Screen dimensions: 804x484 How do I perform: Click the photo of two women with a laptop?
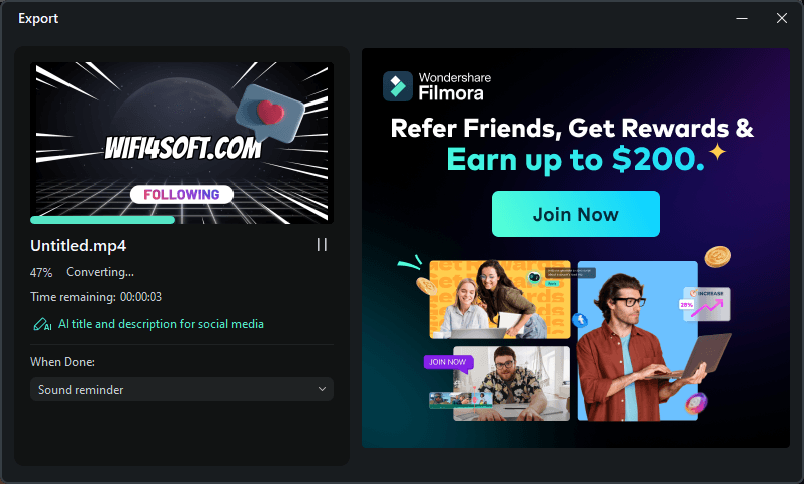tap(500, 299)
